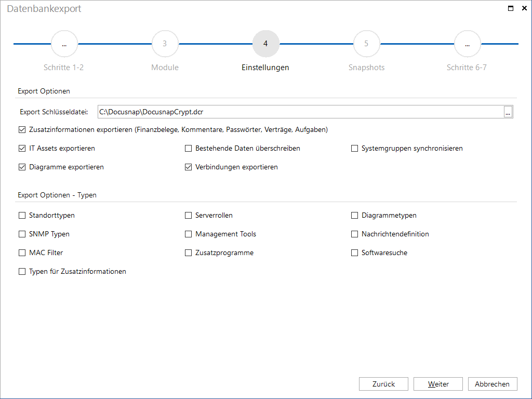Uncheck Verbindungen exportieren
Image resolution: width=532 pixels, height=399 pixels.
pyautogui.click(x=188, y=167)
